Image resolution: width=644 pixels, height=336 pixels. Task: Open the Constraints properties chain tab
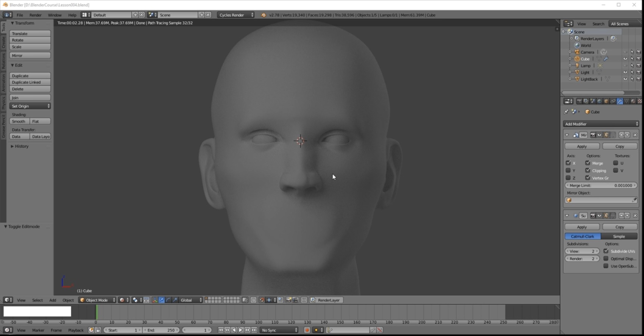pos(613,101)
